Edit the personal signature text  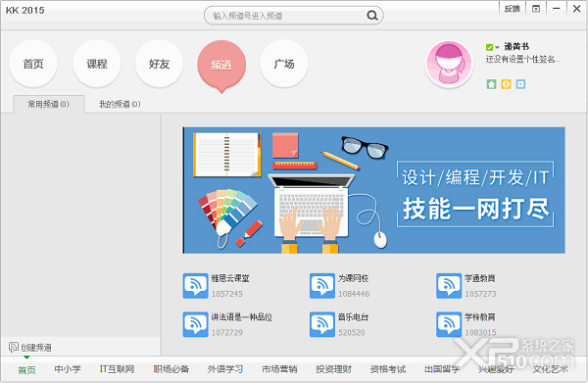(523, 59)
